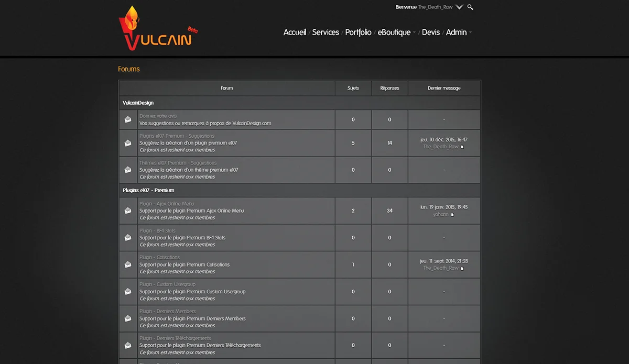Click description Vos suggestions ou remarques à propos

pos(205,123)
